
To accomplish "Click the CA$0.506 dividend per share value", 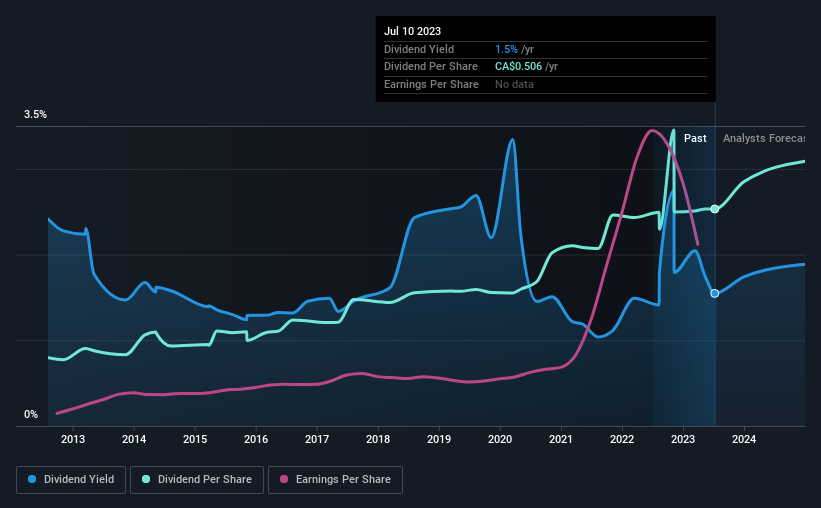I will coord(518,67).
